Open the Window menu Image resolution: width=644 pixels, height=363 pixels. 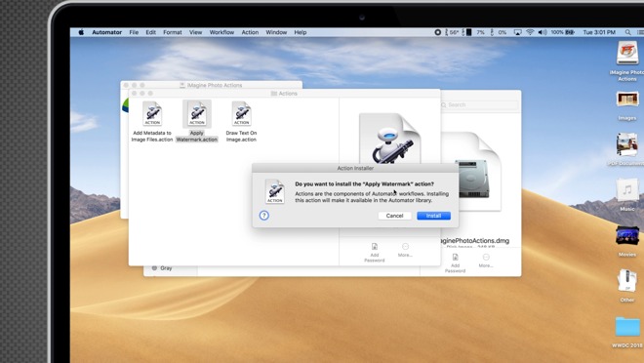click(276, 32)
